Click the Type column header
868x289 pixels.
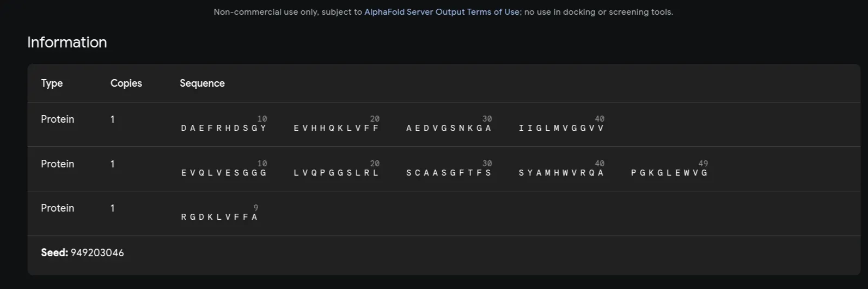pos(52,83)
